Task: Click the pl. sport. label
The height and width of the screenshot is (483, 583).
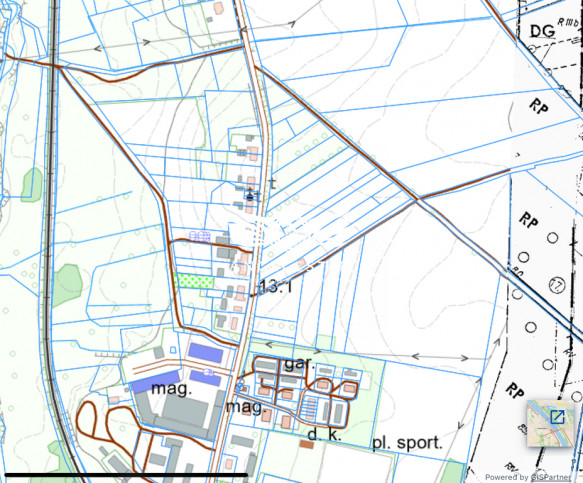Action: click(408, 443)
